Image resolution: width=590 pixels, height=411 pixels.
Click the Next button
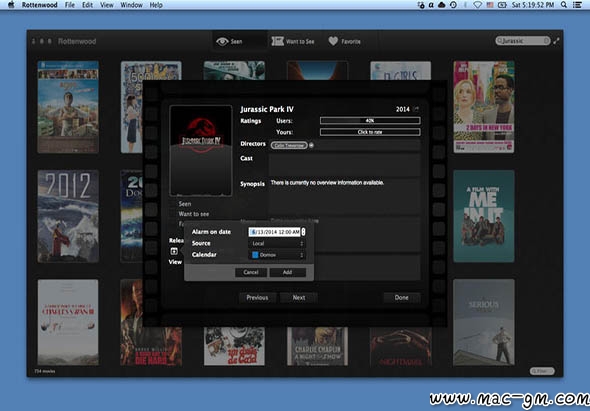[x=299, y=297]
